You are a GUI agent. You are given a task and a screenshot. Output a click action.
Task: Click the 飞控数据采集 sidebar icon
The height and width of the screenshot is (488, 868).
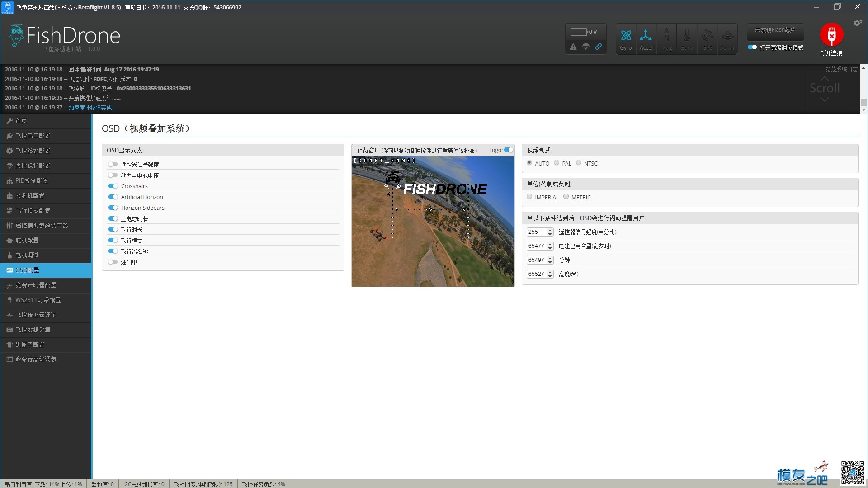tap(9, 330)
